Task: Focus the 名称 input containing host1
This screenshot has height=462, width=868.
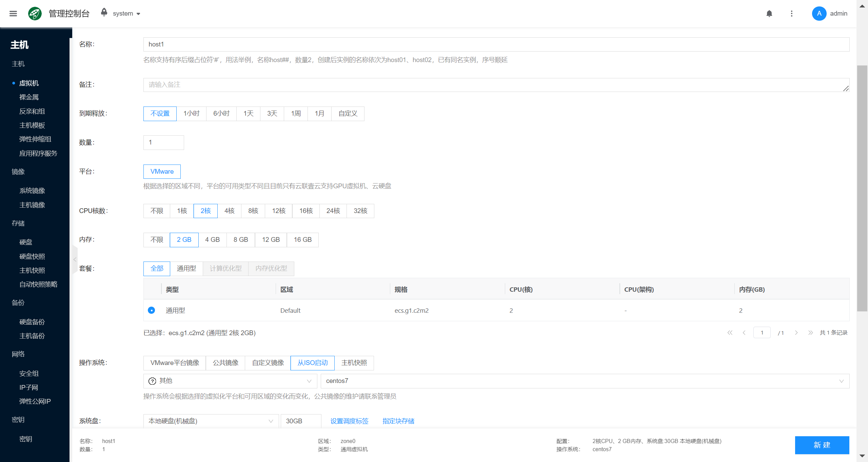Action: click(496, 44)
